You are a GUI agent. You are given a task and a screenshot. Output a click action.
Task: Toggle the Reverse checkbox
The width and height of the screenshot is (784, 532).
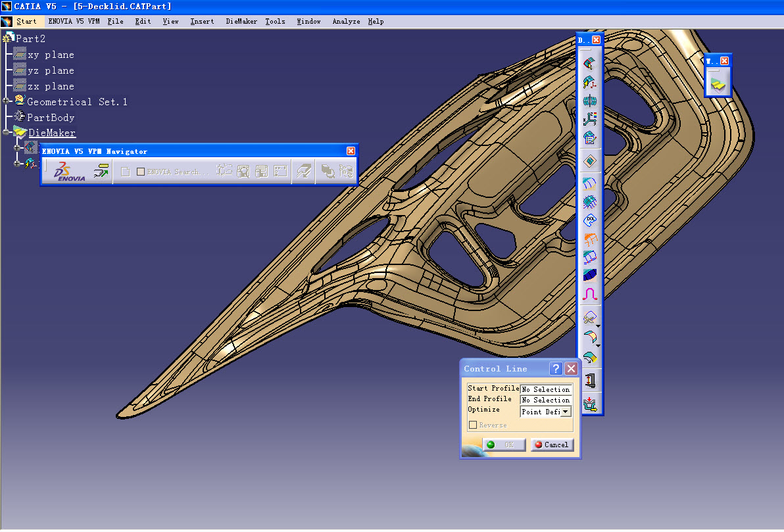point(473,425)
